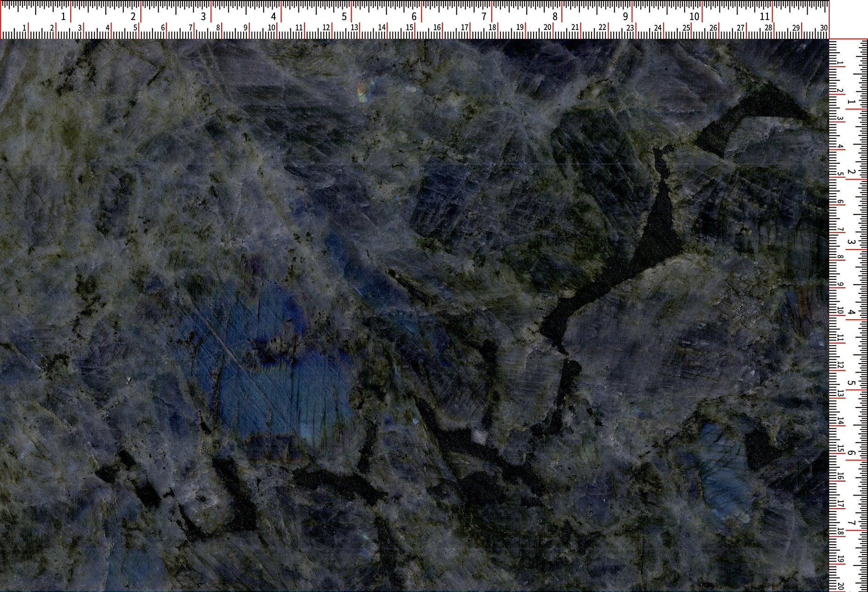Click the 5 cm label on right ruler

pyautogui.click(x=840, y=175)
